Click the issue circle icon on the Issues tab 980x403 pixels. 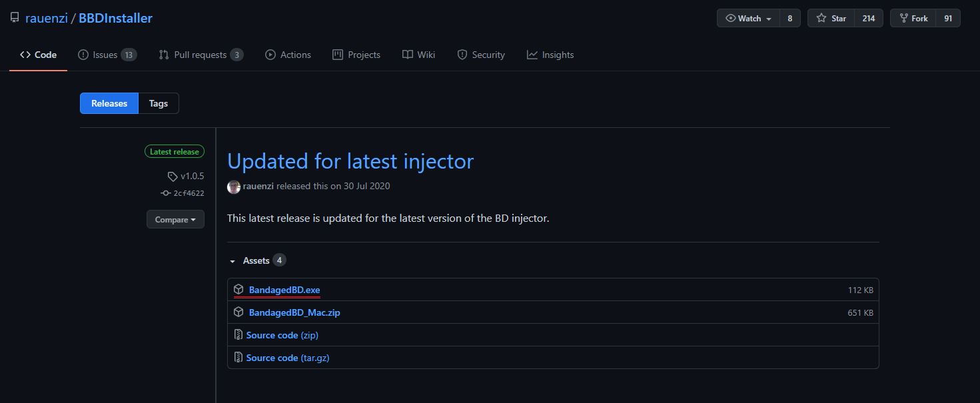coord(83,55)
